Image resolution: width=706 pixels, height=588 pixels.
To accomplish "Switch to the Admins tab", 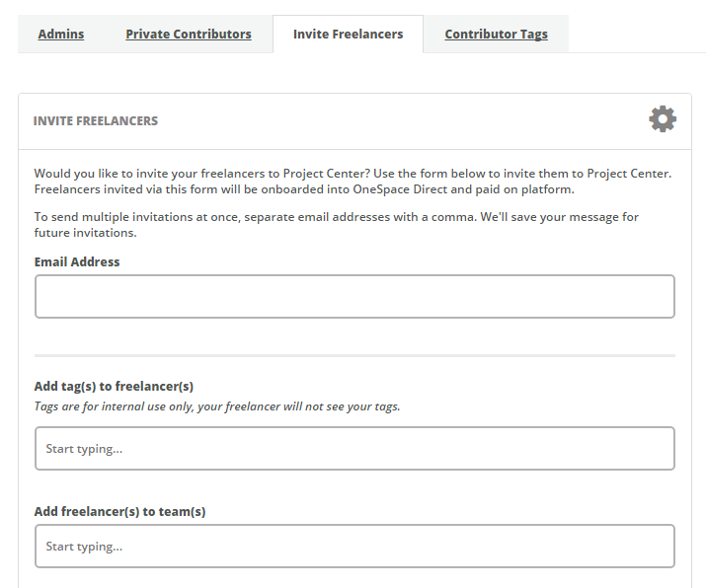I will [x=61, y=35].
